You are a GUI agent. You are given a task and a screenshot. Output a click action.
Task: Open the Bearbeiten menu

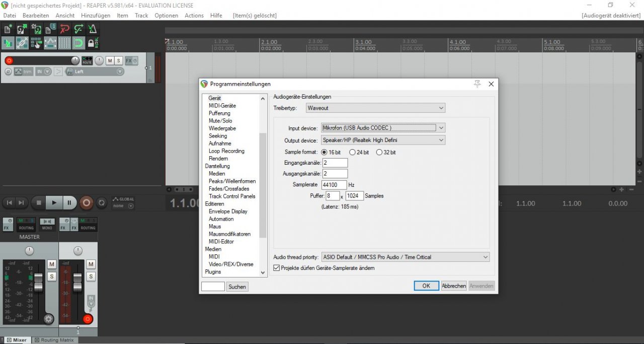click(36, 16)
